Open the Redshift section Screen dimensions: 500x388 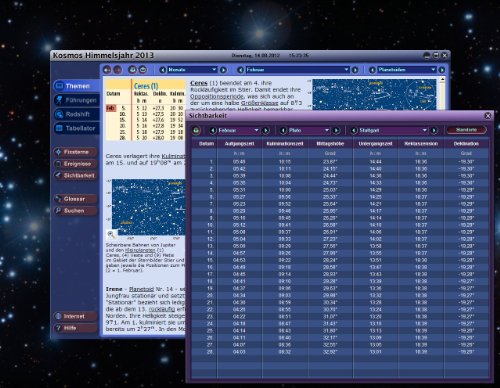click(76, 114)
